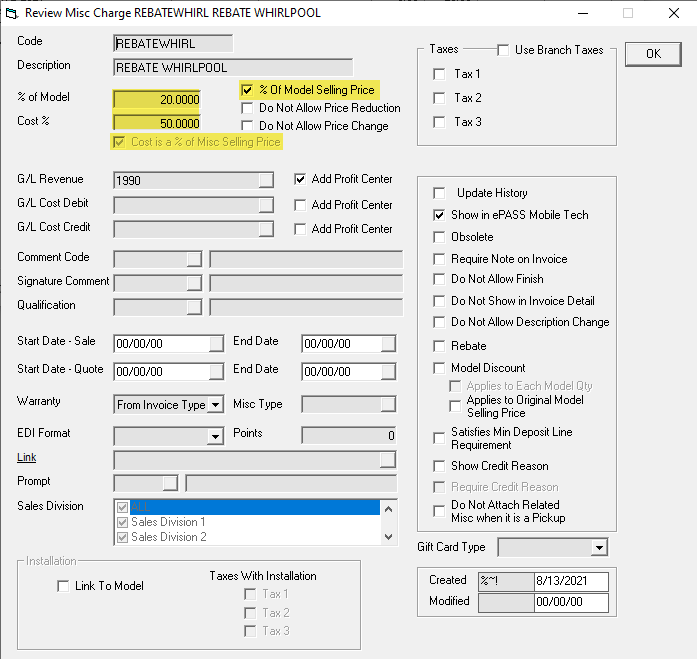
Task: Click the Modified date 00/00/00 field
Action: [x=571, y=602]
